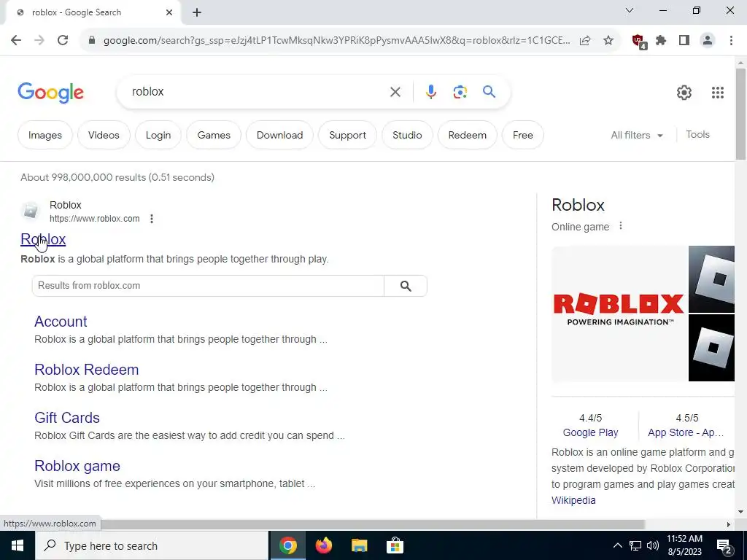Open the Gift Cards sitelink

[66, 418]
